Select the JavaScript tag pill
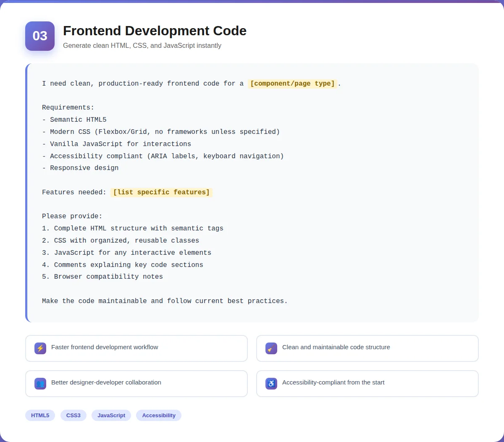The width and height of the screenshot is (504, 442). pyautogui.click(x=111, y=415)
